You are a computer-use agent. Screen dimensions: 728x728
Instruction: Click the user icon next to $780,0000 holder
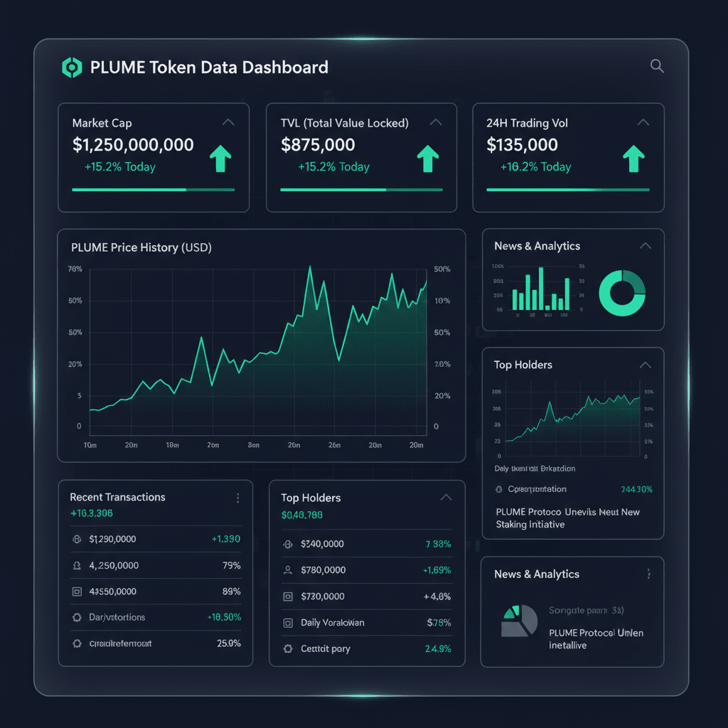click(287, 570)
